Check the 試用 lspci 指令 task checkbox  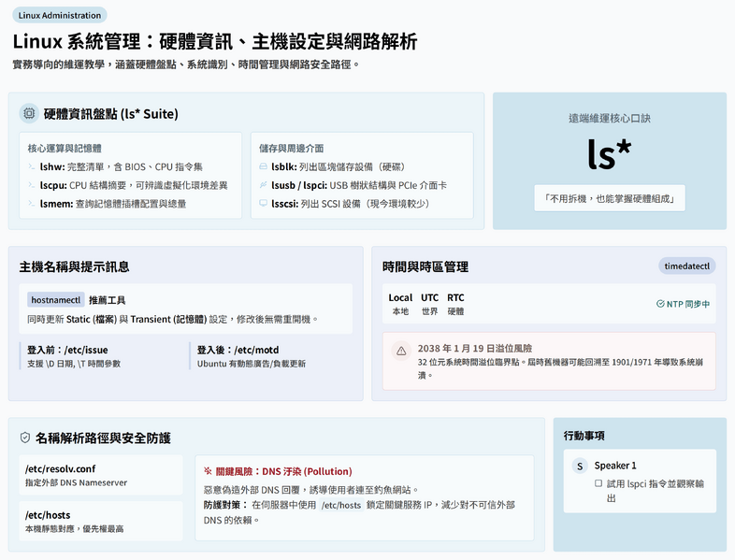(598, 483)
